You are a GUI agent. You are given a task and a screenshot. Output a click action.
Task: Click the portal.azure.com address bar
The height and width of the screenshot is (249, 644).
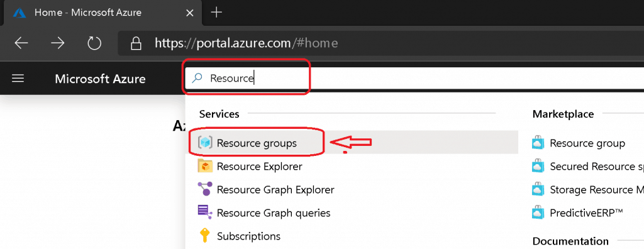click(380, 43)
